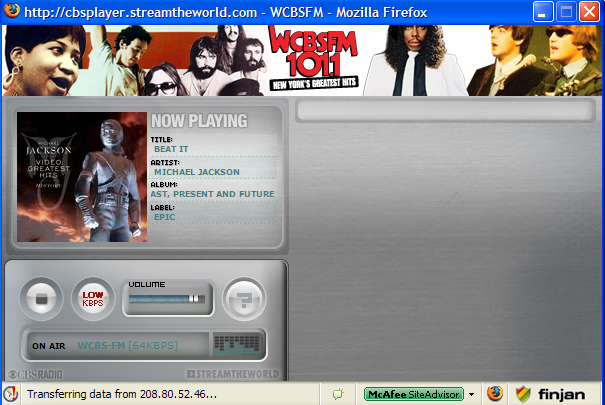
Task: Toggle the LOW KBPS bitrate button
Action: (93, 299)
